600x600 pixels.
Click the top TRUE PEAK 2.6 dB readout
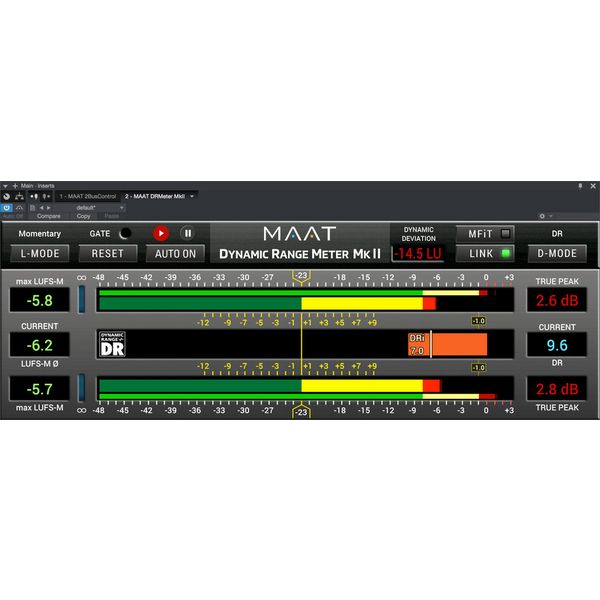[557, 300]
